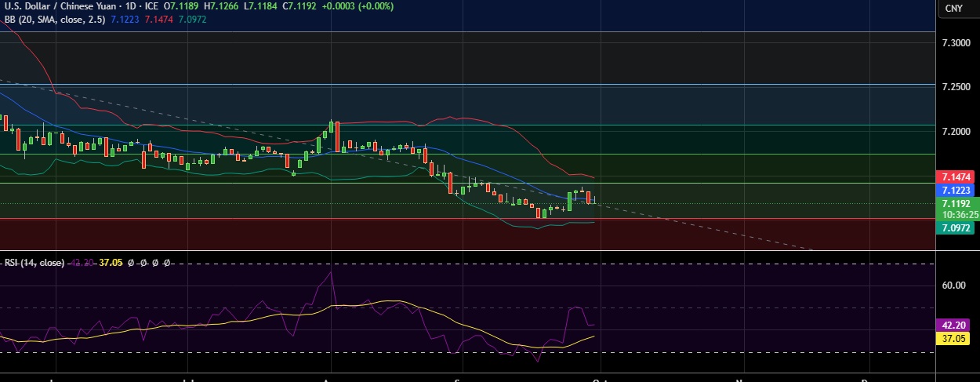Select the RSI (14, close) indicator legend
The image size is (980, 382).
(35, 263)
